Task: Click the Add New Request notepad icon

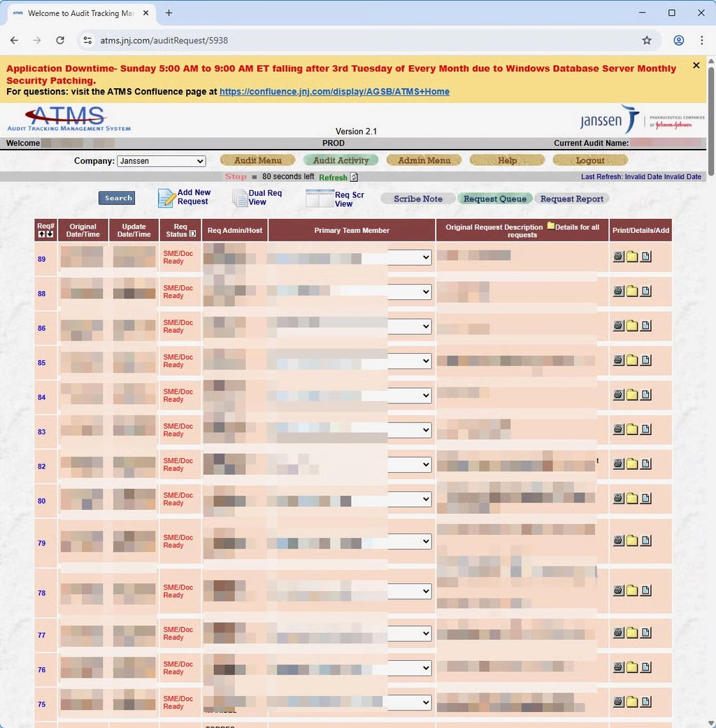Action: click(166, 198)
